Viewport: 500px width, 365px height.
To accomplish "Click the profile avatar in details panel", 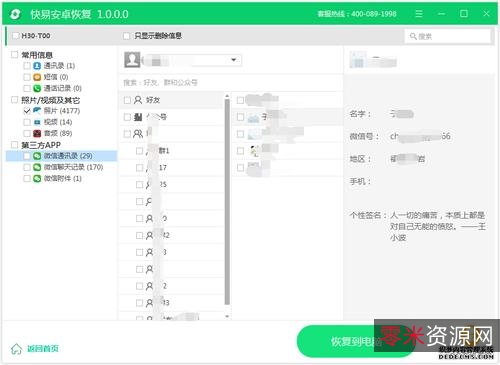I will pyautogui.click(x=358, y=59).
